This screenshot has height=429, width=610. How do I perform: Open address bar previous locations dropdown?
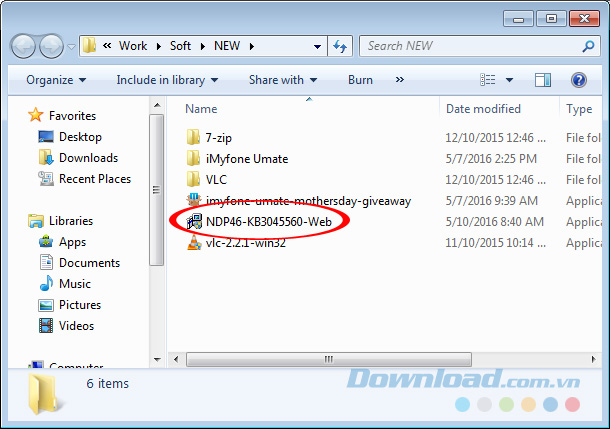tap(317, 47)
